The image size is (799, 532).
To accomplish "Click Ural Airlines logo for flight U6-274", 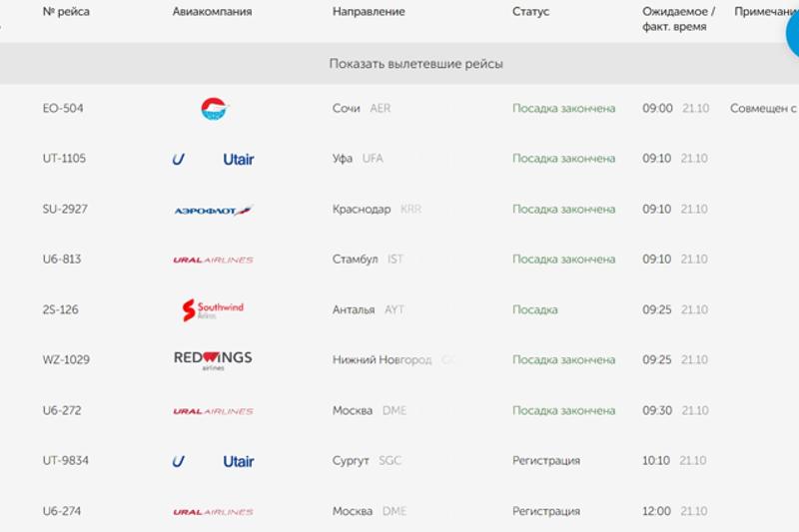I will coord(213,512).
